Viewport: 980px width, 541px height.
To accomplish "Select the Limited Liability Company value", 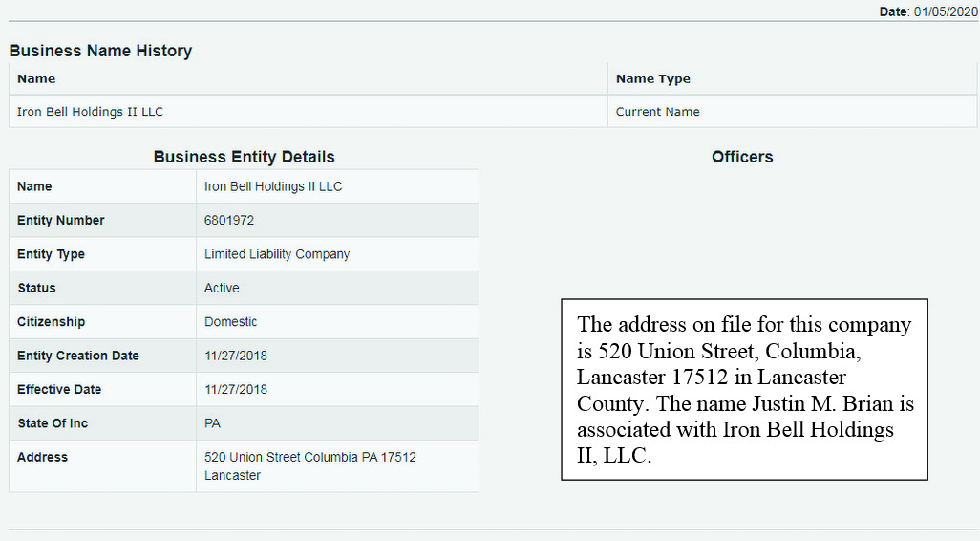I will pyautogui.click(x=277, y=254).
